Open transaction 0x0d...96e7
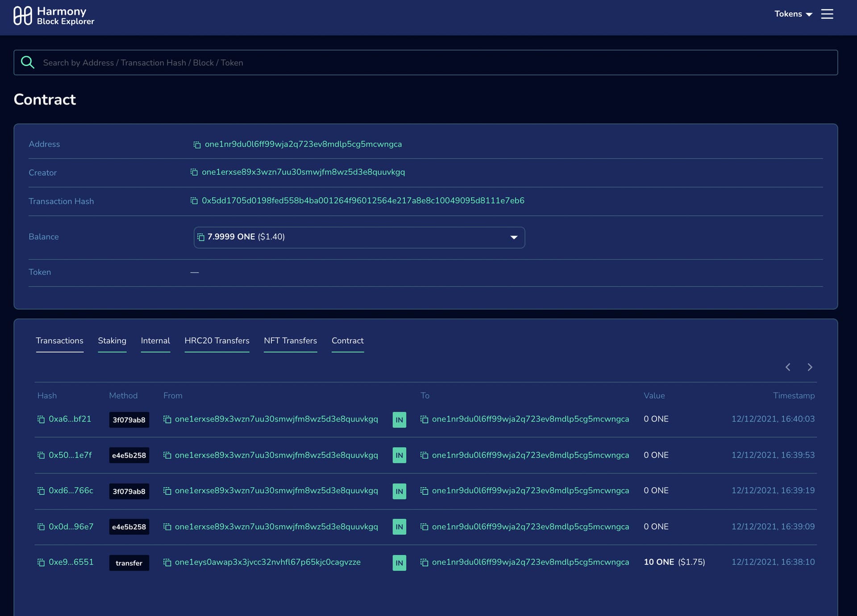This screenshot has height=616, width=857. [71, 527]
